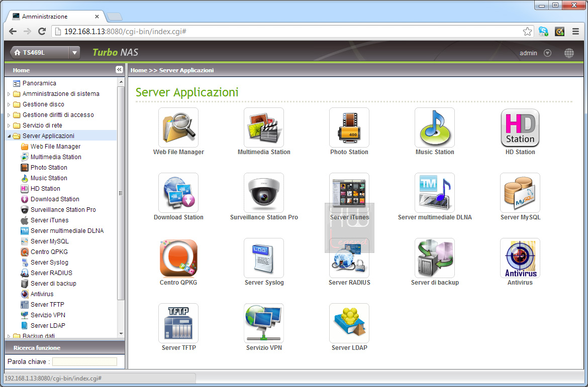Open the Chrome menu hamburger icon
This screenshot has height=387, width=588.
[x=575, y=32]
